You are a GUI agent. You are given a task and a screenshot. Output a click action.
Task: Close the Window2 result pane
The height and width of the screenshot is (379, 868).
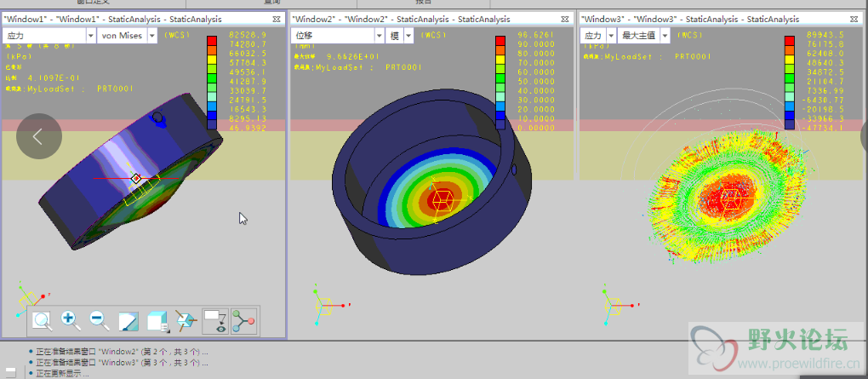pos(563,18)
